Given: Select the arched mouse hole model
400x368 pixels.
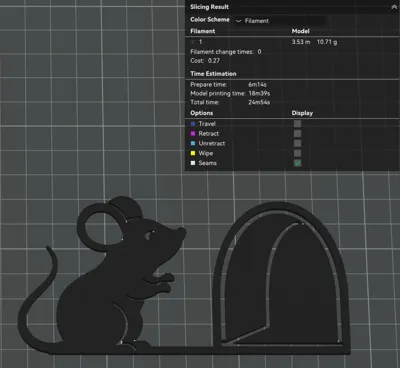Looking at the screenshot, I should [x=282, y=277].
